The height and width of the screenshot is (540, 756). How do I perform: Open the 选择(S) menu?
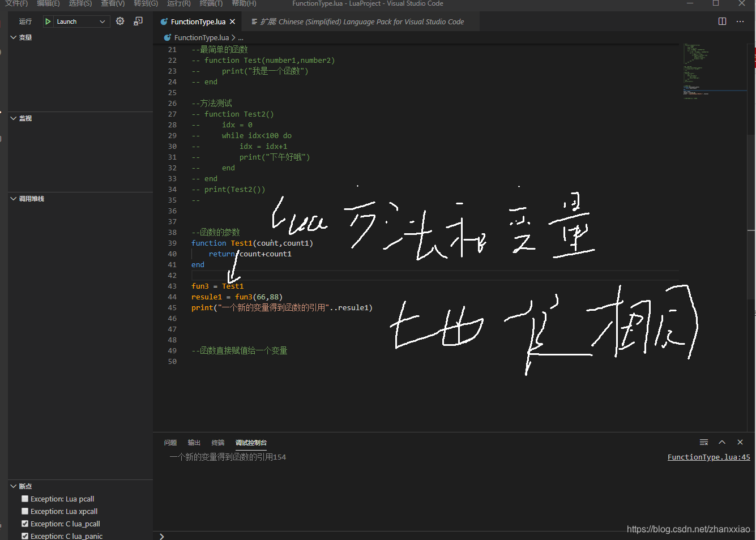(x=80, y=3)
